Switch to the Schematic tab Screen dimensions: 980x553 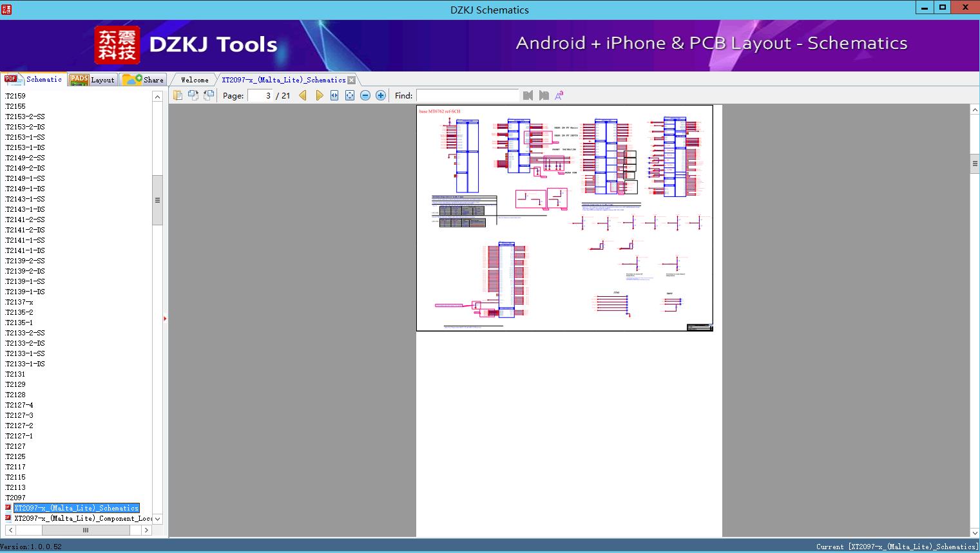point(34,79)
